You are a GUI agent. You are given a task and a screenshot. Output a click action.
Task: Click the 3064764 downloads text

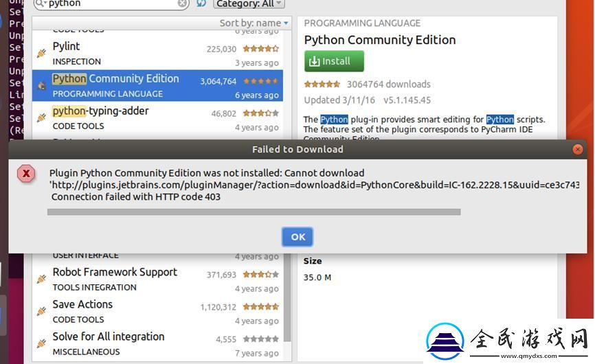(x=389, y=84)
